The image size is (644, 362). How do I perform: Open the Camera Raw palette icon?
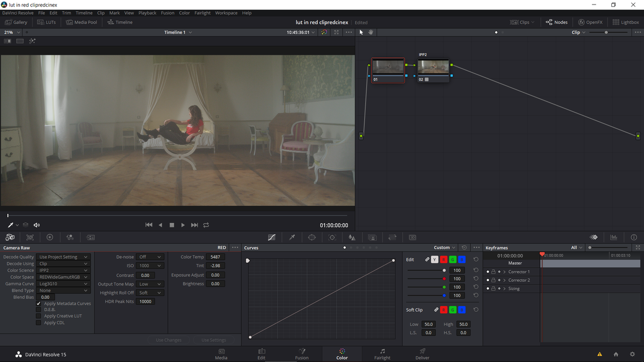[x=10, y=237]
